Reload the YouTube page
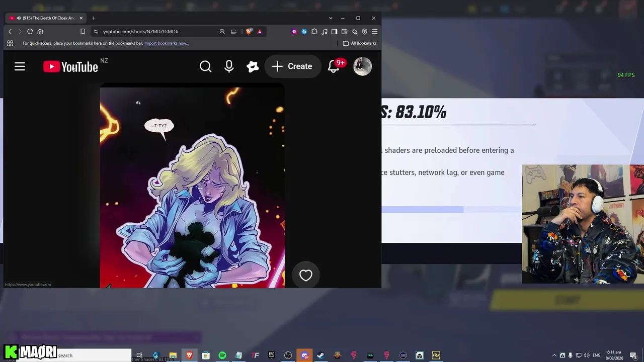 [30, 32]
